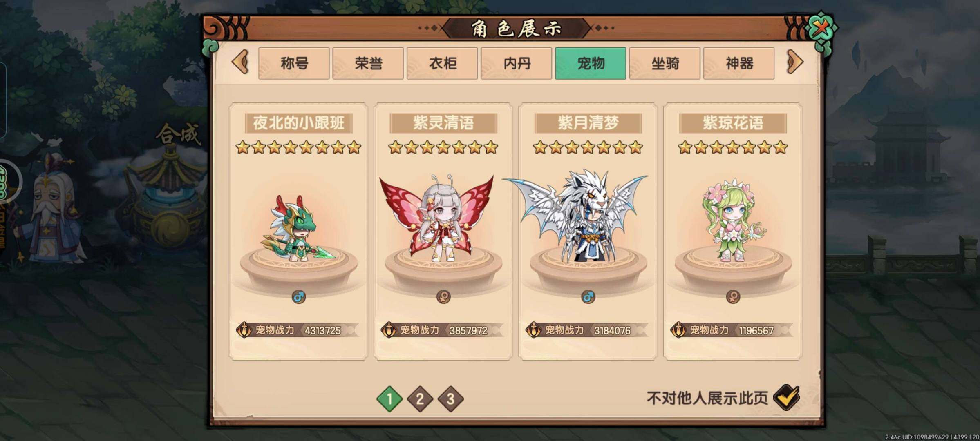Switch to the 坐骑 tab

pos(665,63)
